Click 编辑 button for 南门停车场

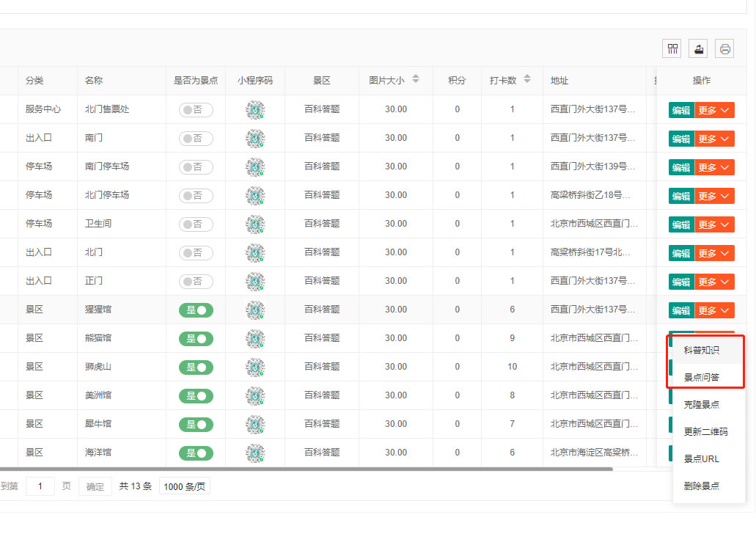pos(681,167)
